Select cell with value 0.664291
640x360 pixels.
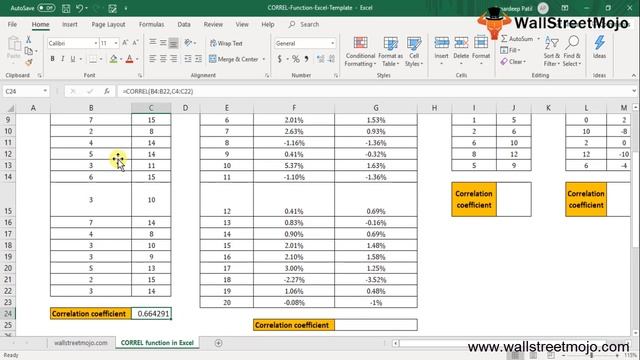tap(151, 313)
